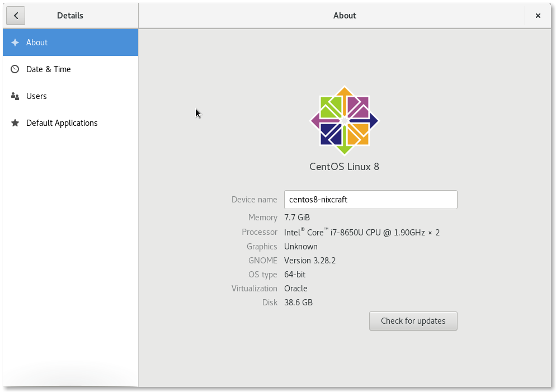This screenshot has height=392, width=556.
Task: Click the Default Applications star icon
Action: [x=15, y=123]
